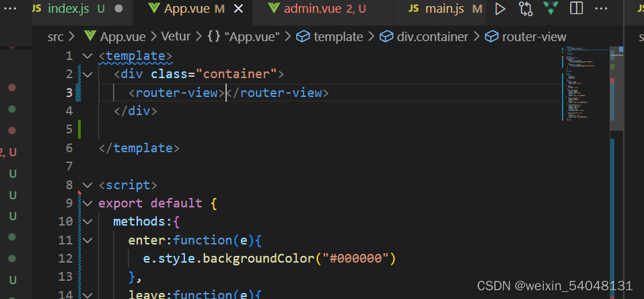Fold the enter function on line 11
Viewport: 644px width, 299px height.
[87, 240]
